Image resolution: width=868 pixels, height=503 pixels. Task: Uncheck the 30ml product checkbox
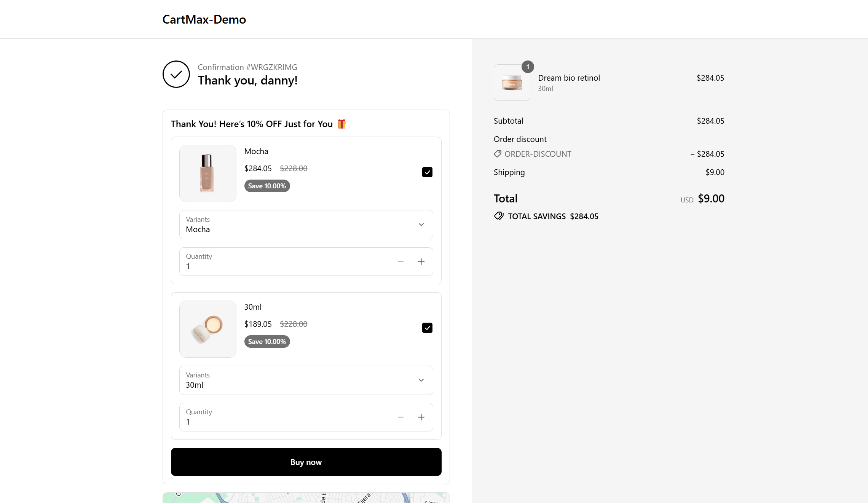pyautogui.click(x=427, y=328)
